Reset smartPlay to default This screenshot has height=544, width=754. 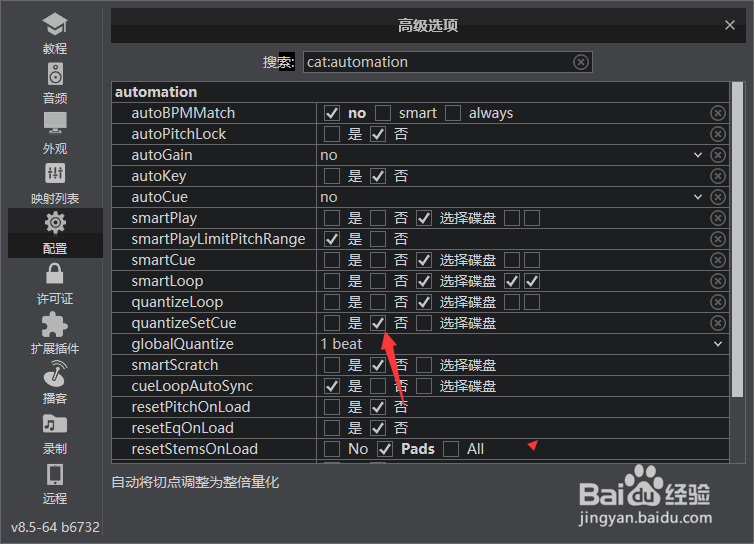click(x=718, y=218)
